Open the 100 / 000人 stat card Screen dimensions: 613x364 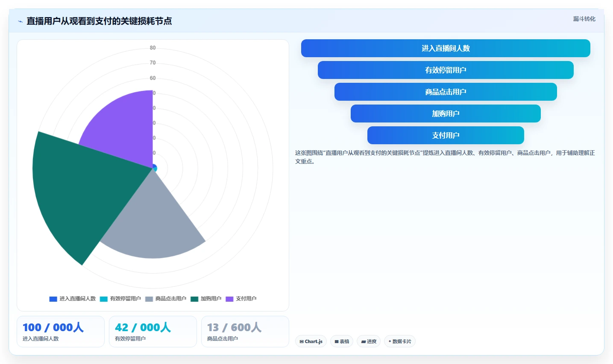(x=61, y=332)
